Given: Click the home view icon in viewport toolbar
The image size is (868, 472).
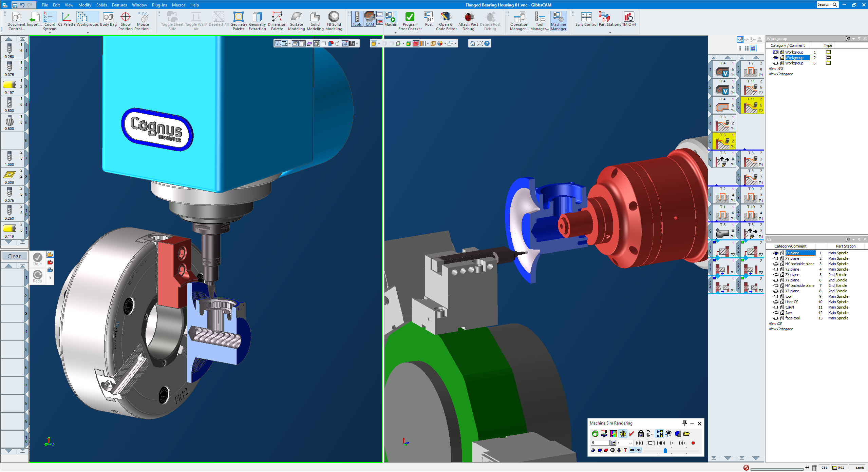Looking at the screenshot, I should point(472,43).
